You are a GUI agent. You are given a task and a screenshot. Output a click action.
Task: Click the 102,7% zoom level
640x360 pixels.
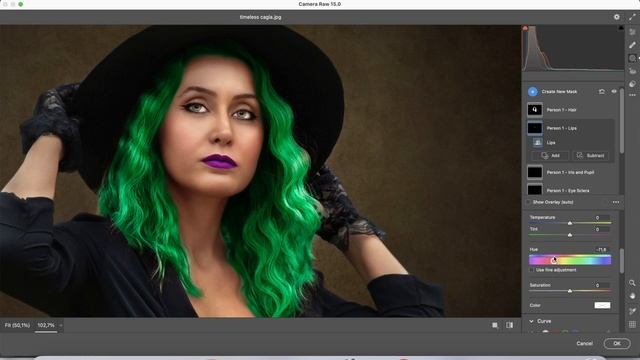pyautogui.click(x=46, y=325)
